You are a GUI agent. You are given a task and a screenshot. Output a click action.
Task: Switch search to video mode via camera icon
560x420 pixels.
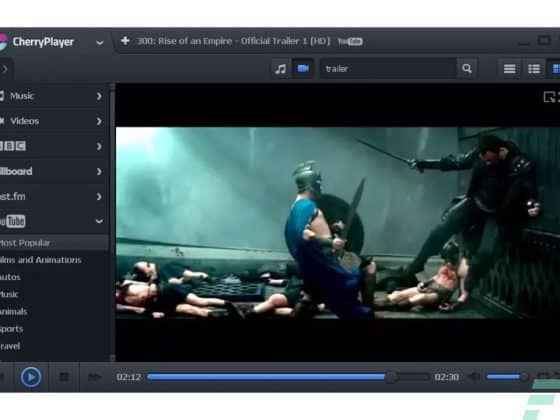click(303, 68)
